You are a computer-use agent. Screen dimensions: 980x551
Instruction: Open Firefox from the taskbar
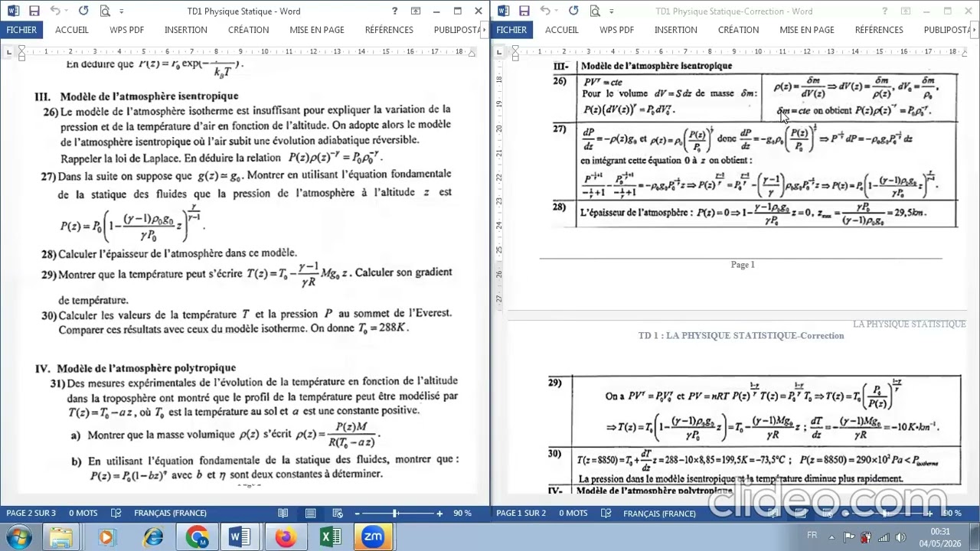[x=285, y=537]
